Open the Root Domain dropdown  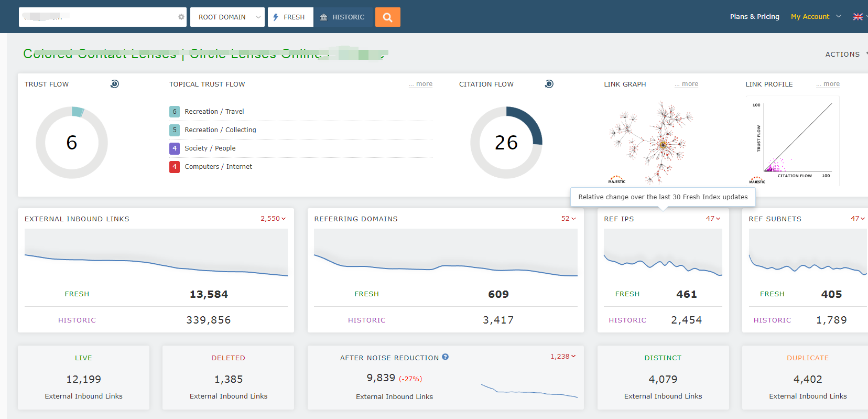pyautogui.click(x=227, y=17)
